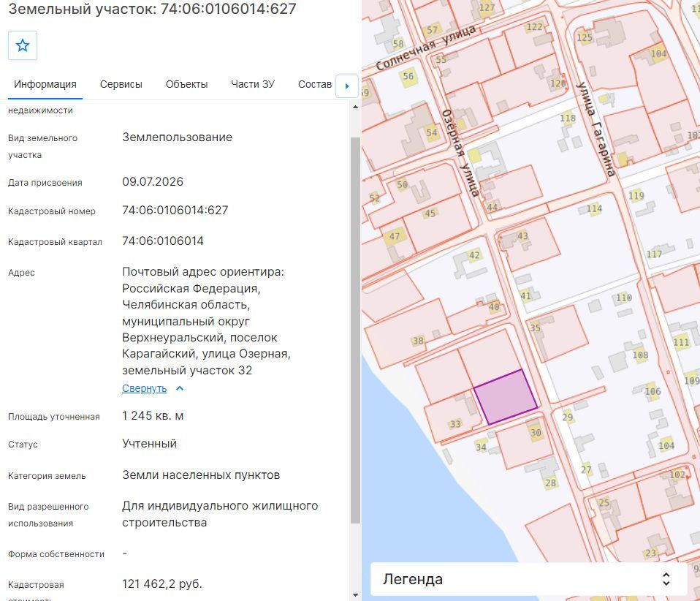Click the value Землепользование
Viewport: 700px width, 601px height.
click(x=178, y=137)
